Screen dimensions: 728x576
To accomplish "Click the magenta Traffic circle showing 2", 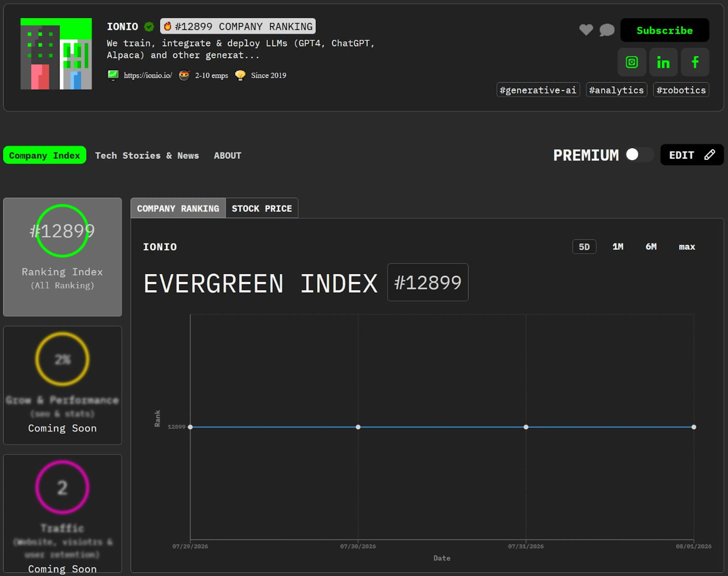I will point(62,487).
